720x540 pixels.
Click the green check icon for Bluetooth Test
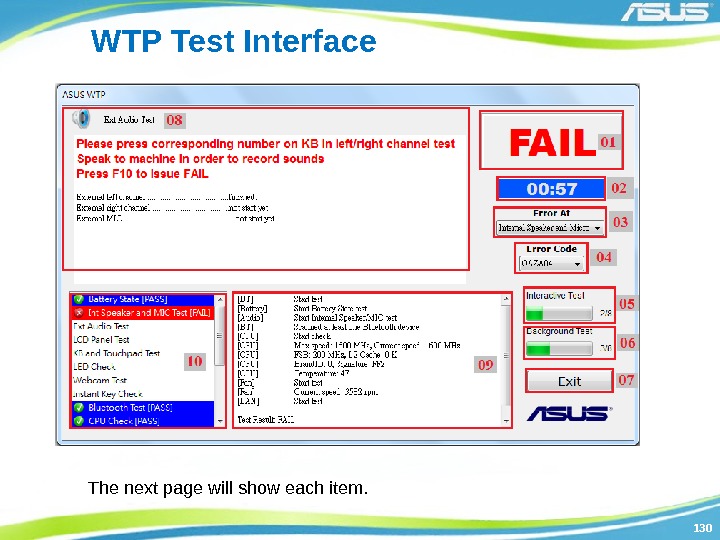(79, 408)
